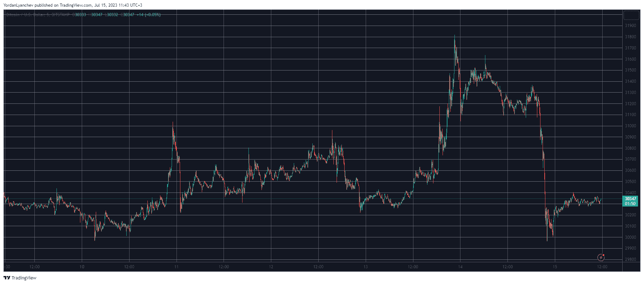Click the 12:00 label right of date 15
Screen dimensions: 644x284
point(602,267)
